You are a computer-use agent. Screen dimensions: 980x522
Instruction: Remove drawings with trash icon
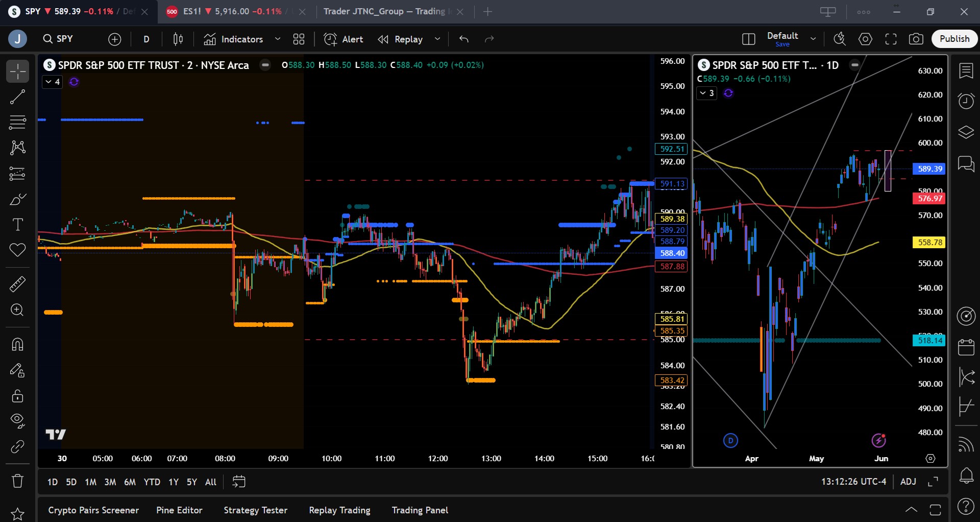17,481
